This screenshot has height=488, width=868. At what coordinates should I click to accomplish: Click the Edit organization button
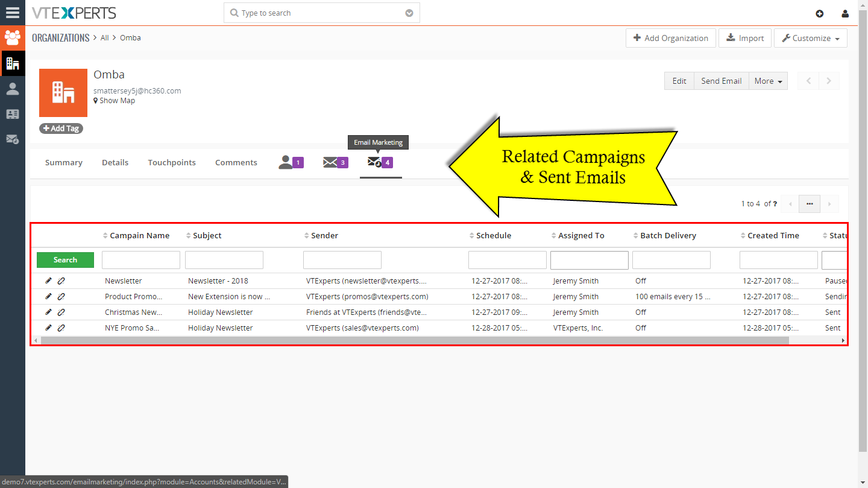(679, 81)
